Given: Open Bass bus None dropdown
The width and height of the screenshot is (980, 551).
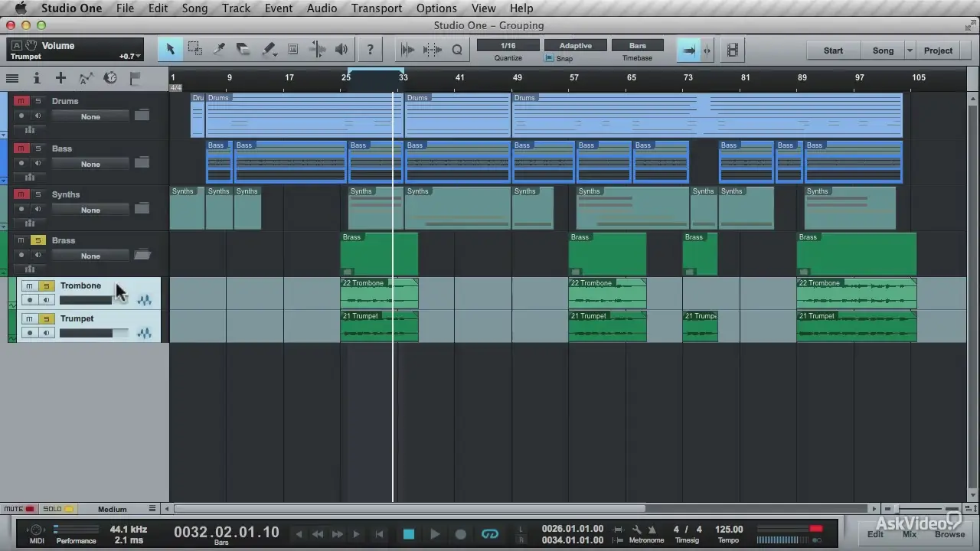Looking at the screenshot, I should point(90,164).
